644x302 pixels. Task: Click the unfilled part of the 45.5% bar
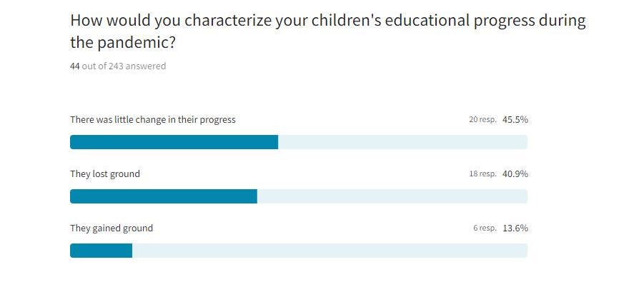402,142
